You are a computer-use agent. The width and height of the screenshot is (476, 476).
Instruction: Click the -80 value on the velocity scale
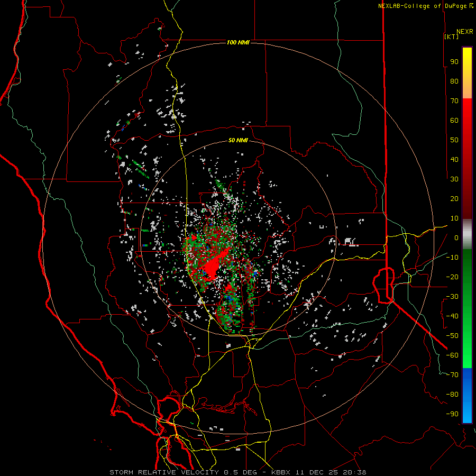click(452, 395)
